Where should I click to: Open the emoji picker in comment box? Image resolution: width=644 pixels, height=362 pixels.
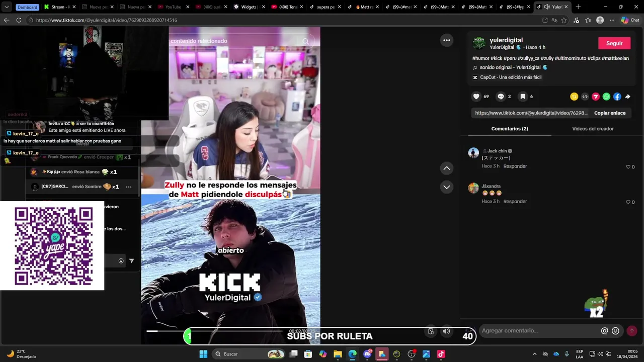(615, 331)
